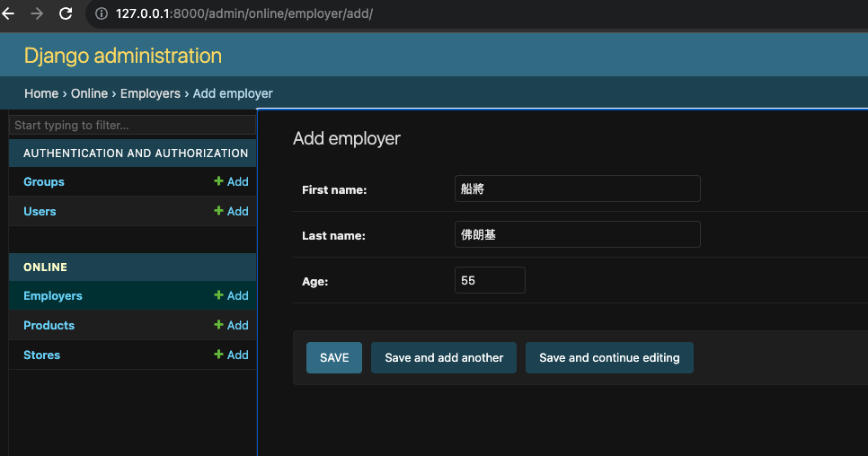Click Add next to Products
Screen dimensions: 868x456
(231, 325)
